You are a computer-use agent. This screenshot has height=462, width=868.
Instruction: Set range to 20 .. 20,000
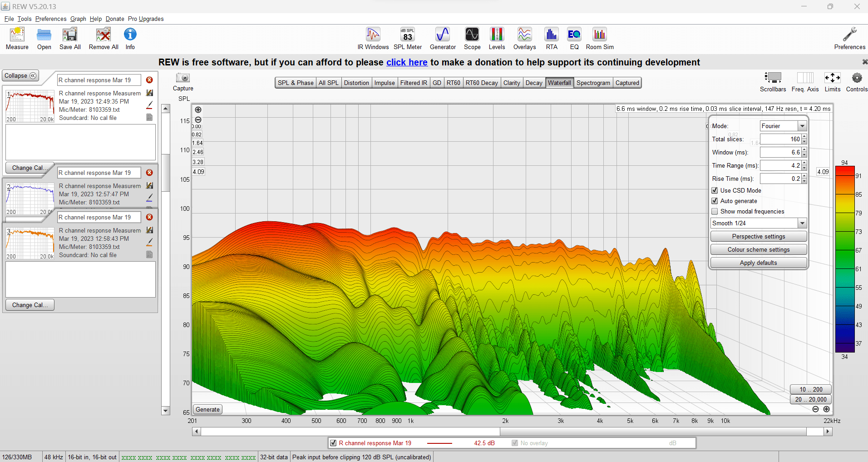click(811, 399)
